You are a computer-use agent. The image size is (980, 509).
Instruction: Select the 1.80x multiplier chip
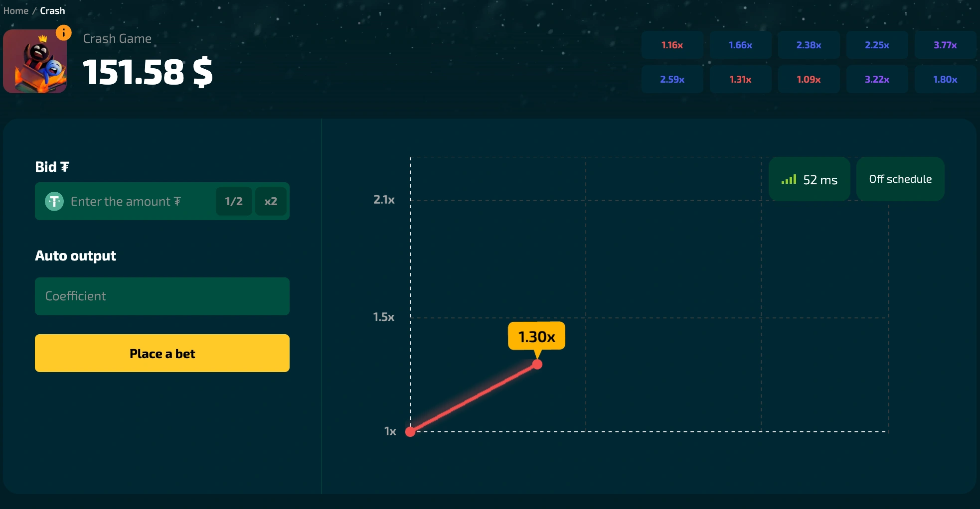pyautogui.click(x=945, y=79)
